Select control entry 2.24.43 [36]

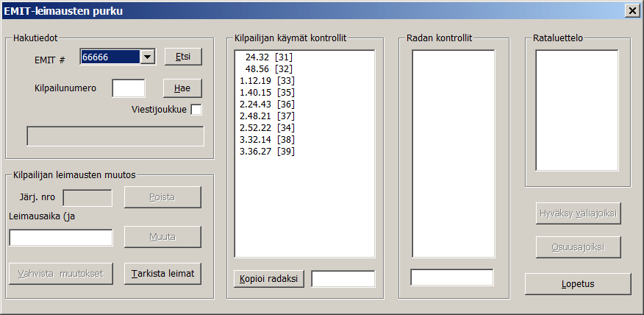[268, 104]
